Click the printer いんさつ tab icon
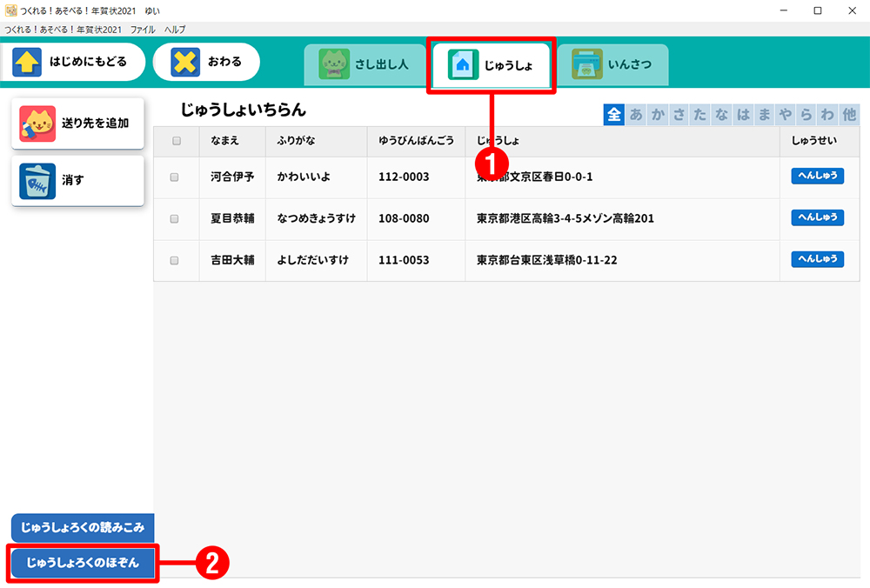 (x=586, y=64)
